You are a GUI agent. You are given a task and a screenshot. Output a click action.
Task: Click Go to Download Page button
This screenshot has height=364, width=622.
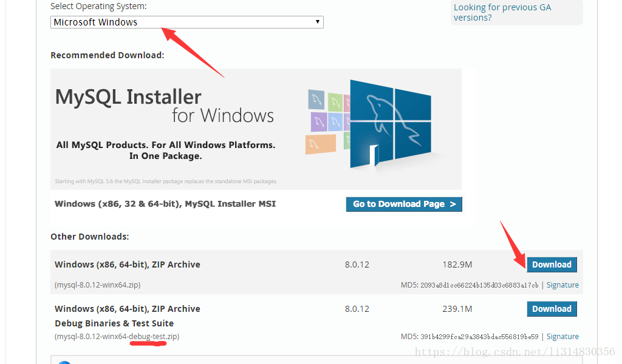pos(404,204)
